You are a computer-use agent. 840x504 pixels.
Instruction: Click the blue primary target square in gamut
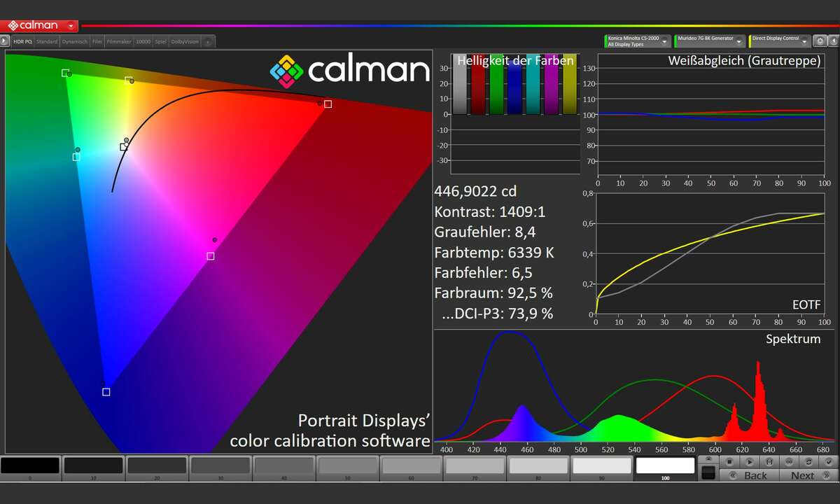click(x=106, y=392)
